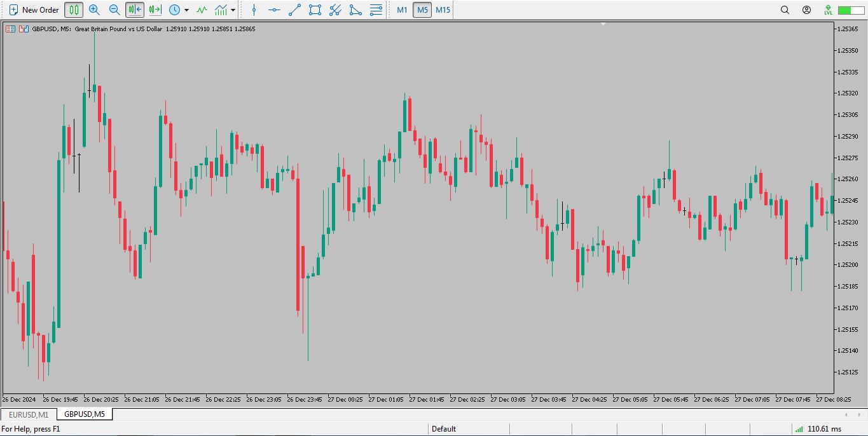Expand the indicators list dropdown arrow
Viewport: 868px width, 436px height.
[233, 10]
